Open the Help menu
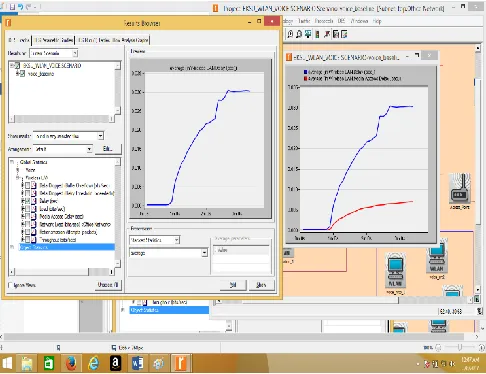The image size is (486, 374). 377,21
